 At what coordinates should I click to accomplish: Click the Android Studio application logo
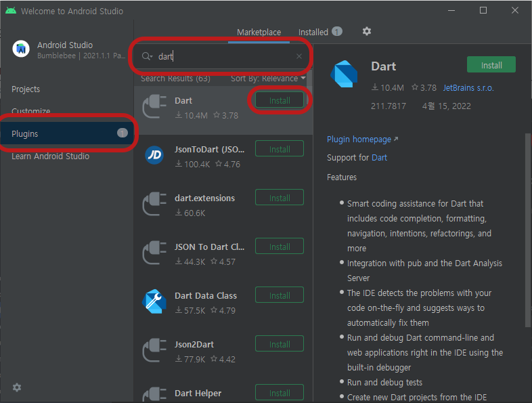coord(21,49)
